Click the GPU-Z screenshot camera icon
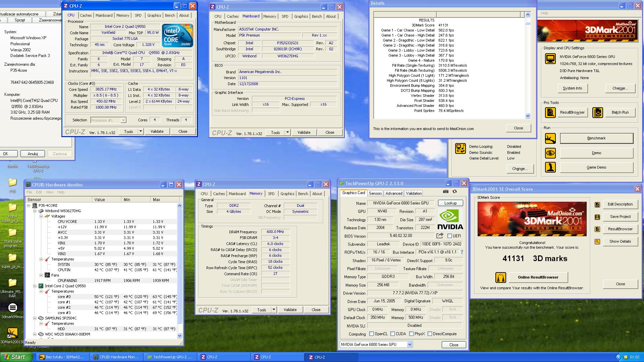This screenshot has height=362, width=644. [x=445, y=191]
